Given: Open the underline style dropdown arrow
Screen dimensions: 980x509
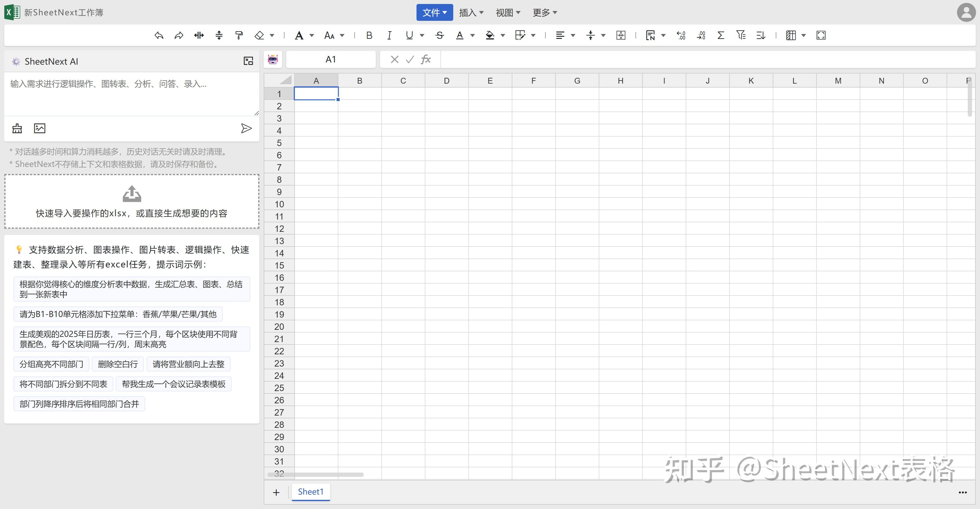Looking at the screenshot, I should [x=422, y=36].
